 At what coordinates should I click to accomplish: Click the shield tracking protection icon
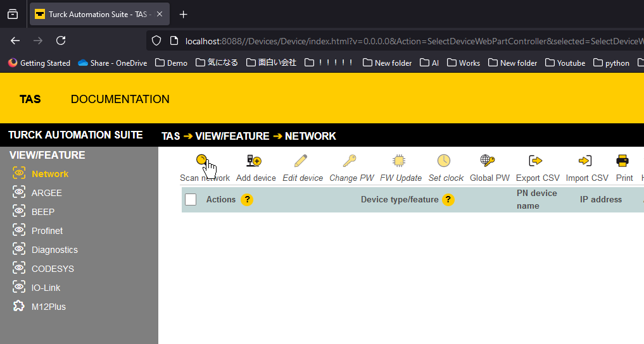[x=156, y=40]
